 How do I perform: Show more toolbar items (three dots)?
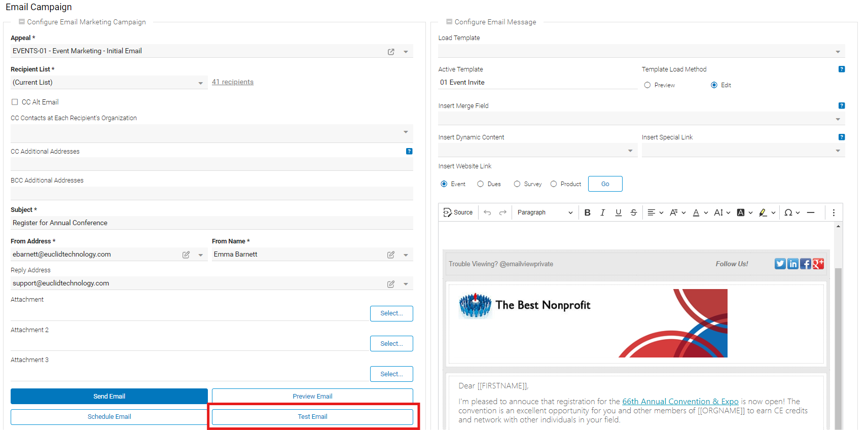834,212
